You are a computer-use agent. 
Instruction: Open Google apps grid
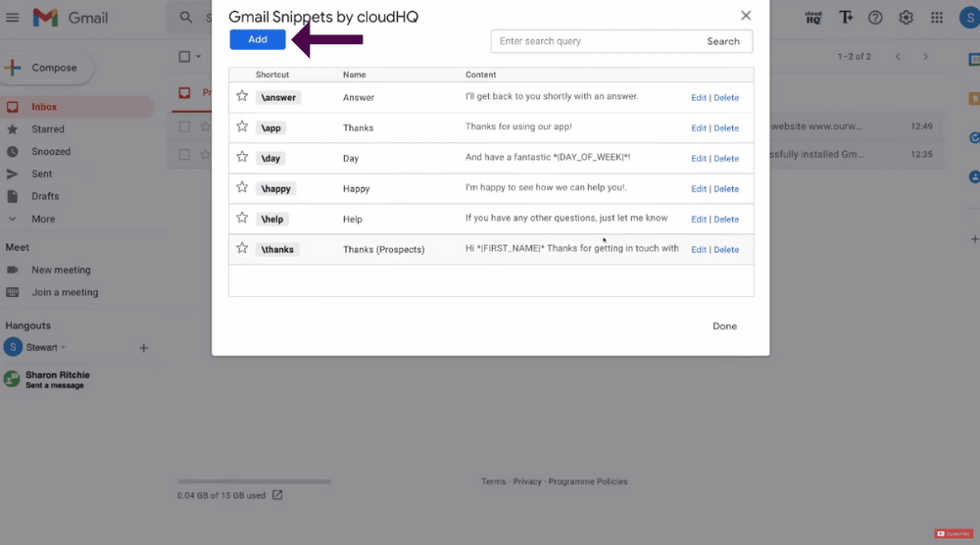click(936, 18)
